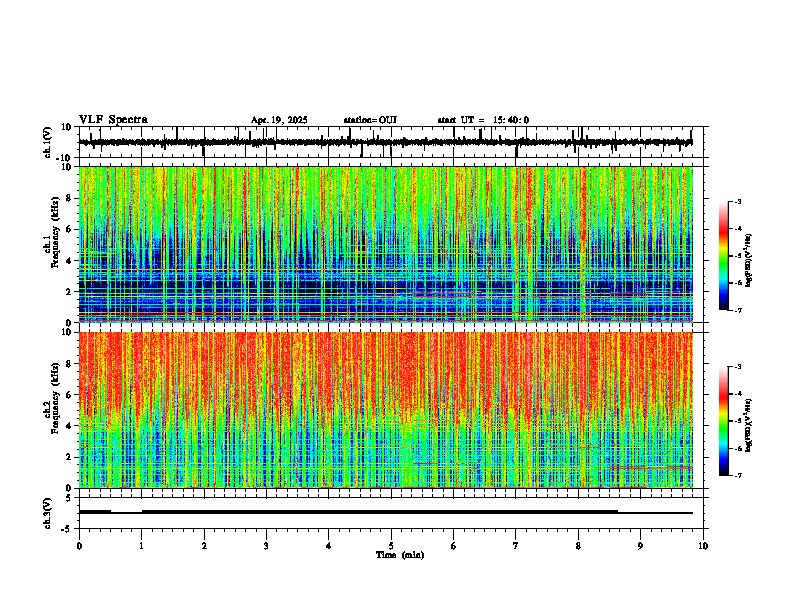Click the 'VLF Spectra' plot title
Image resolution: width=792 pixels, height=612 pixels.
tap(113, 120)
